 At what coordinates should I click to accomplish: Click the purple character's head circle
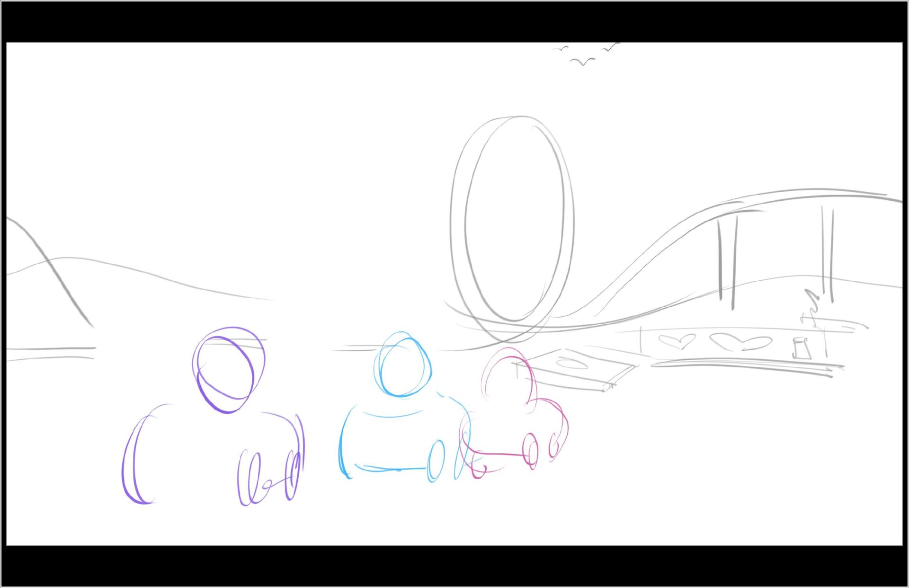(228, 369)
